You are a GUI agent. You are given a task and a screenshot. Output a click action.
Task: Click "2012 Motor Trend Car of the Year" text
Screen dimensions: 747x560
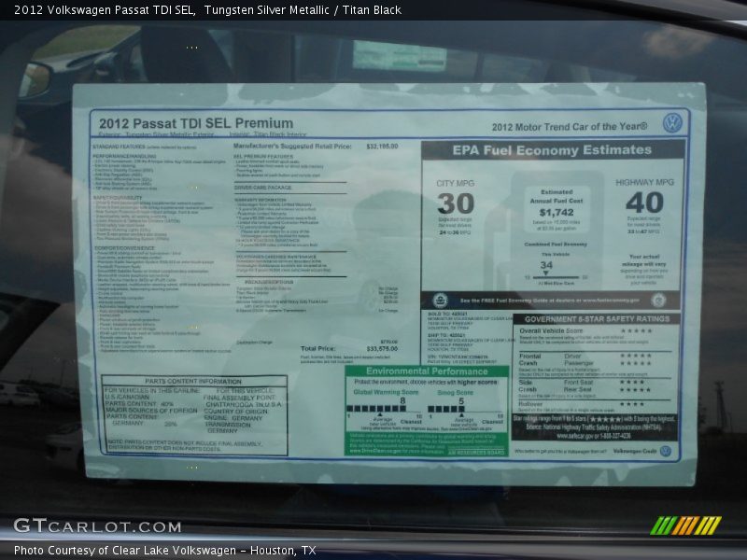[570, 127]
